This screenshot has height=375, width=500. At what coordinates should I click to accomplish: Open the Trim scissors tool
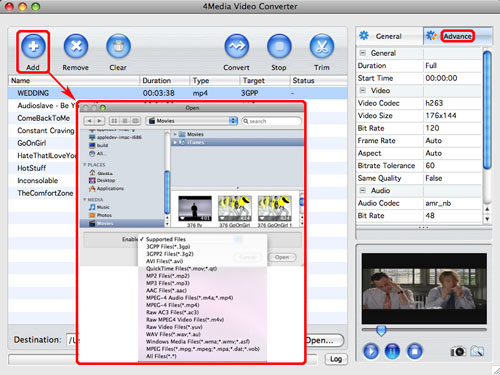(322, 46)
